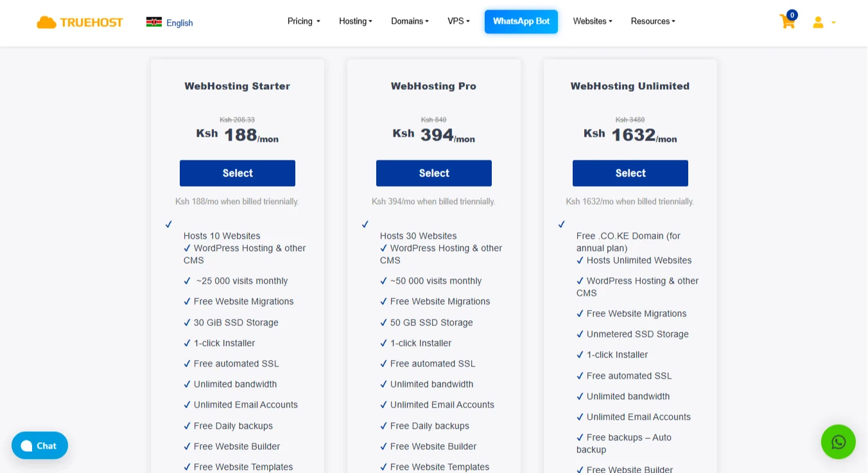Click Pro plan 'Free Daily backups'

coord(430,426)
